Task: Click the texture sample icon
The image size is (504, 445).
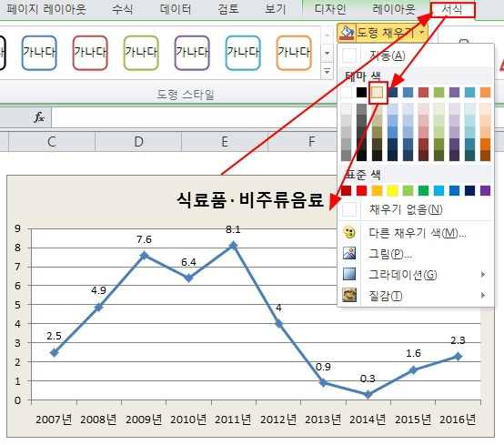Action: [349, 295]
